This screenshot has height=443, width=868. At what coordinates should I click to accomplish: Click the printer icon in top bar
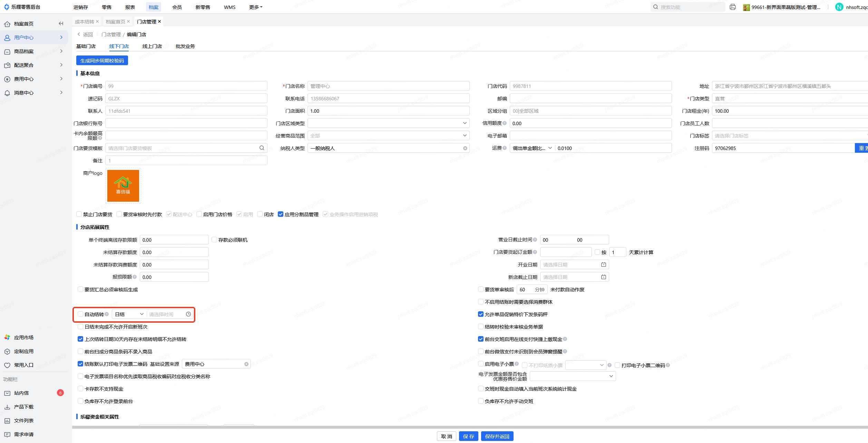pyautogui.click(x=732, y=7)
